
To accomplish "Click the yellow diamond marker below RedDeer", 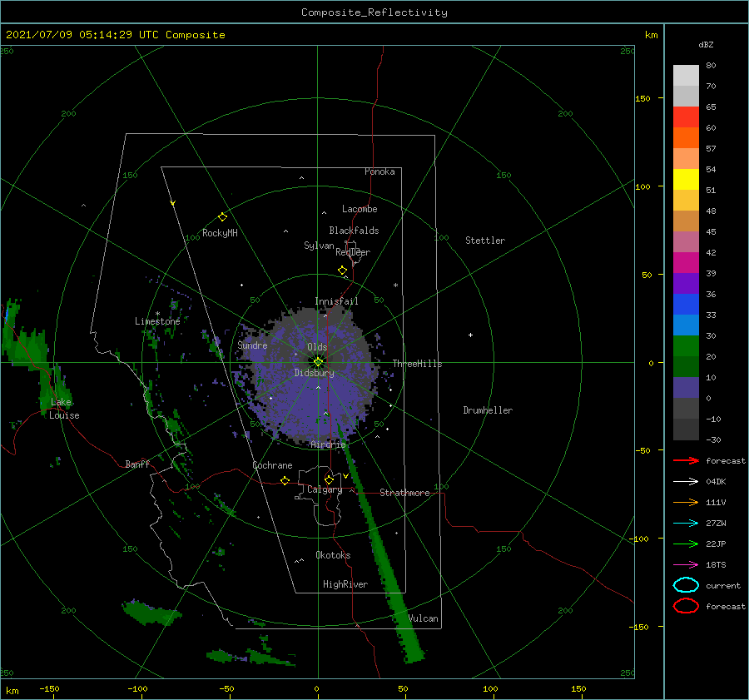I will 343,271.
